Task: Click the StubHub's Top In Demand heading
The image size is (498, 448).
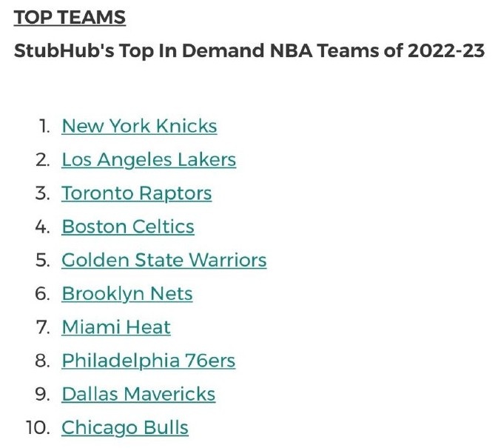Action: point(249,51)
